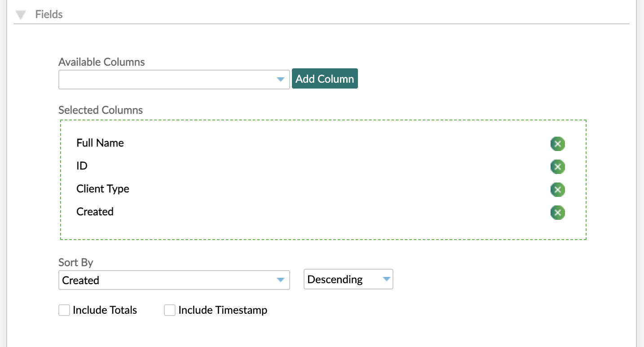Click inside the Available Columns input field

157,79
